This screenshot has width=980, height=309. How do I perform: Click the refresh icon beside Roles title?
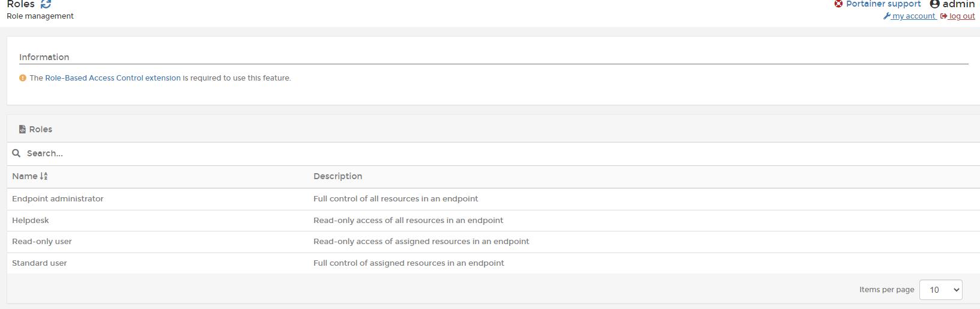pyautogui.click(x=46, y=4)
